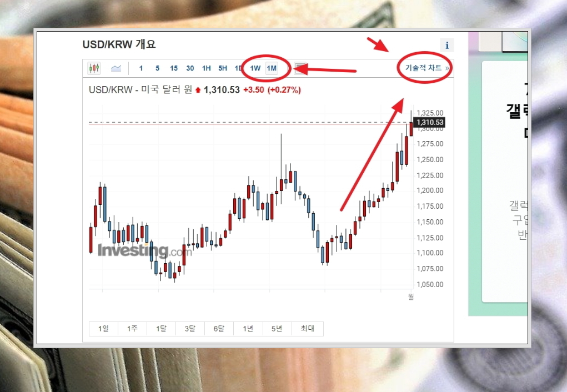Select the 30-minute chart interval
The image size is (567, 392).
(190, 68)
